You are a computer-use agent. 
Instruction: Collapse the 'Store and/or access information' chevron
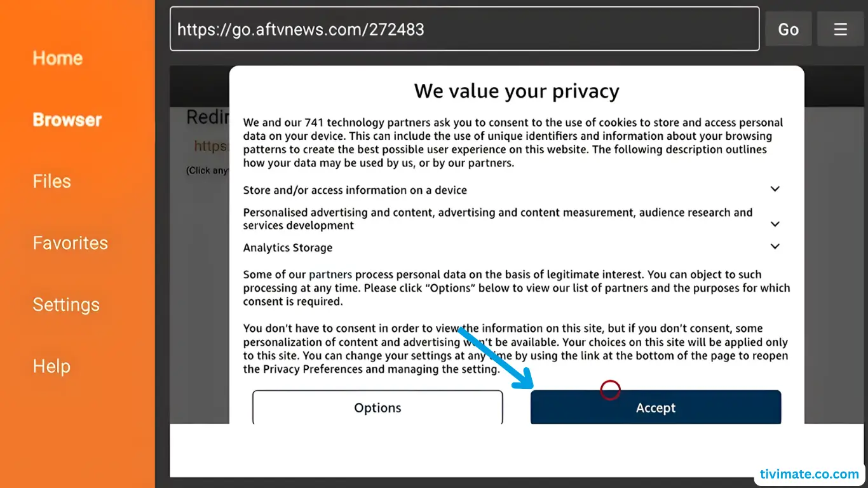click(x=775, y=189)
